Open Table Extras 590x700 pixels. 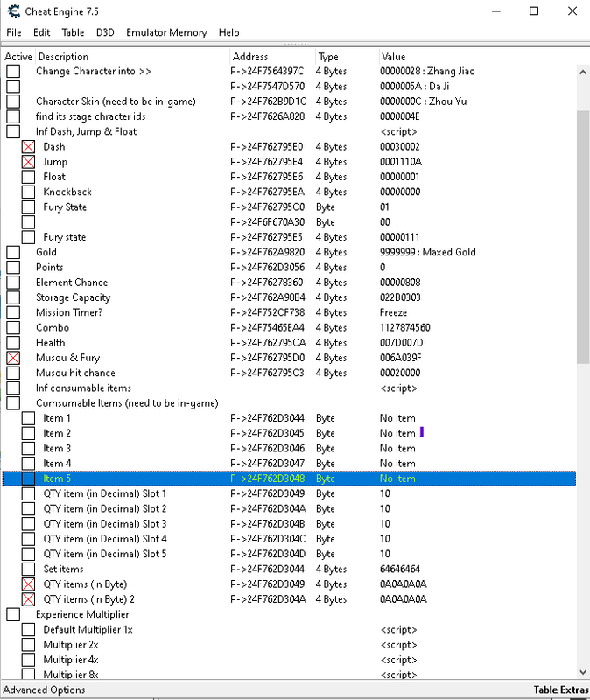click(561, 689)
